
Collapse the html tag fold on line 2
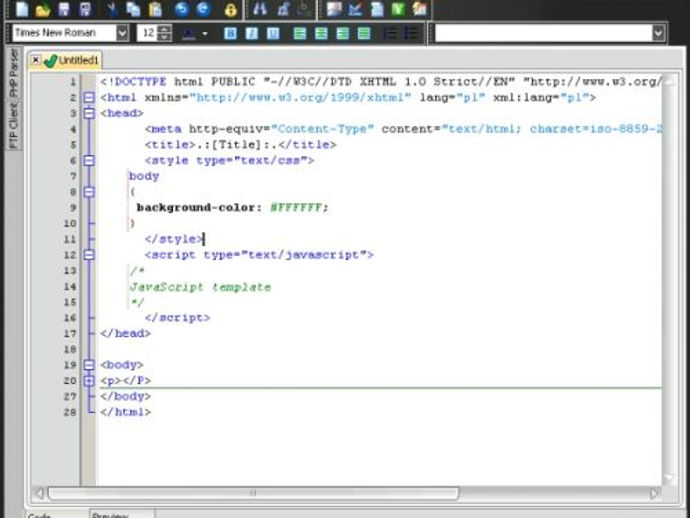pos(89,98)
